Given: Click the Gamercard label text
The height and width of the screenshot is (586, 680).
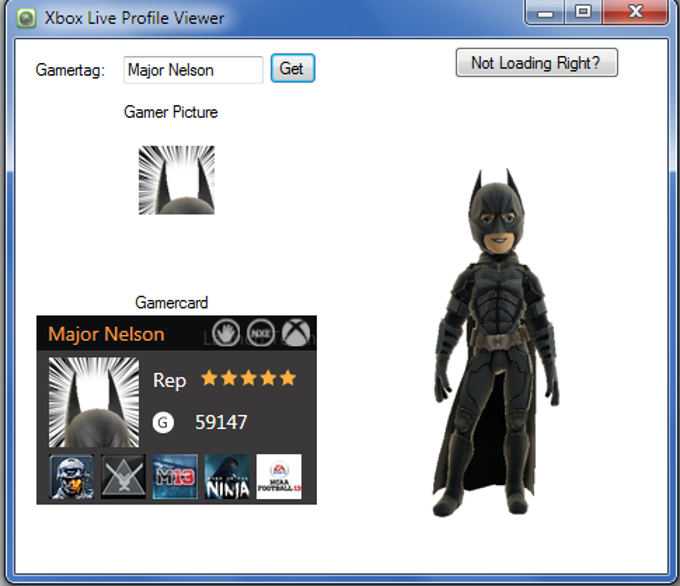Looking at the screenshot, I should click(172, 302).
